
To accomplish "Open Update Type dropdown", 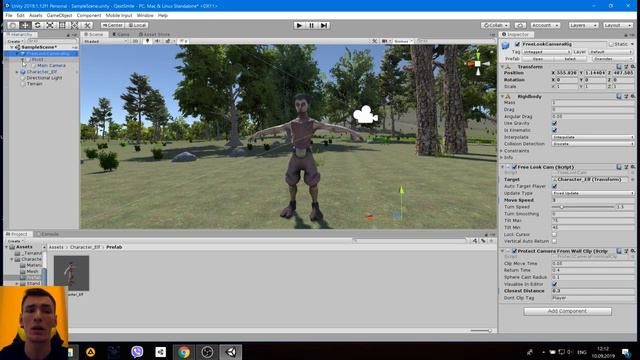I will pyautogui.click(x=593, y=193).
